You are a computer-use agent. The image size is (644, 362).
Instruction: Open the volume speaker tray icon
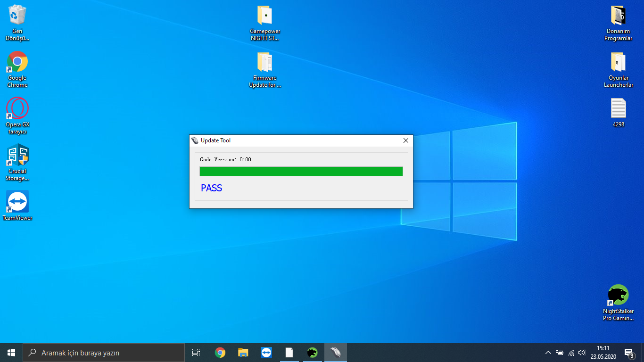tap(582, 353)
